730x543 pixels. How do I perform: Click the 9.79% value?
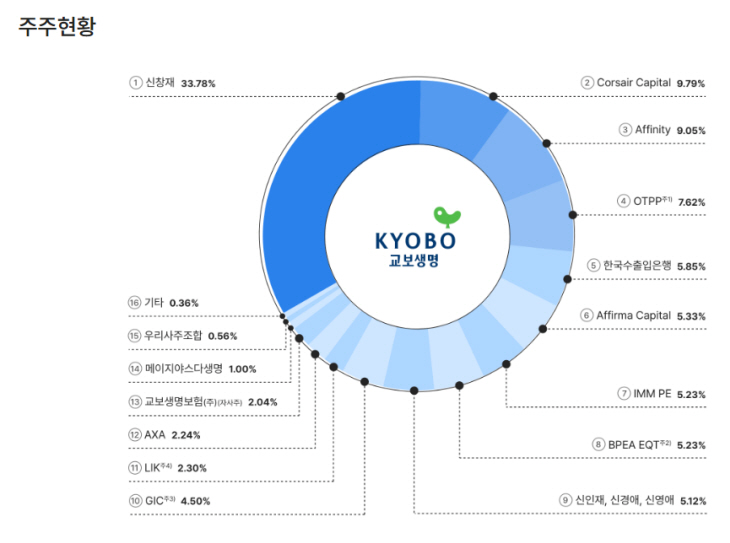tap(691, 83)
